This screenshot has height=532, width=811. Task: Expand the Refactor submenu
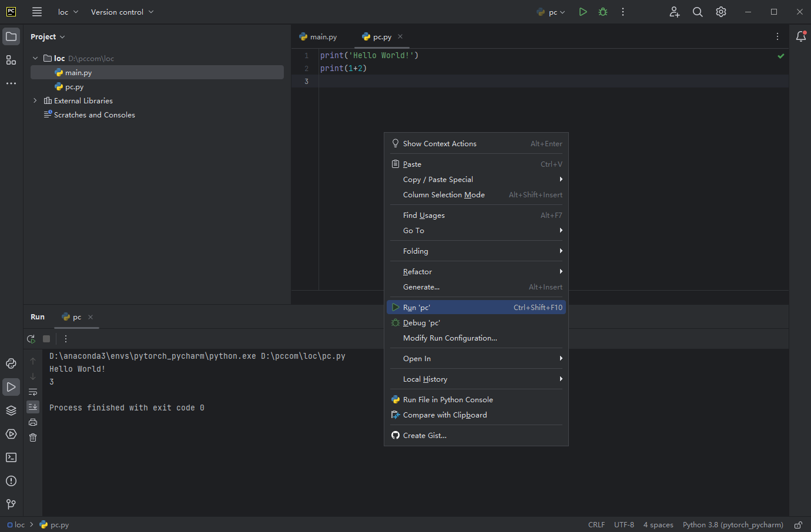(476, 272)
